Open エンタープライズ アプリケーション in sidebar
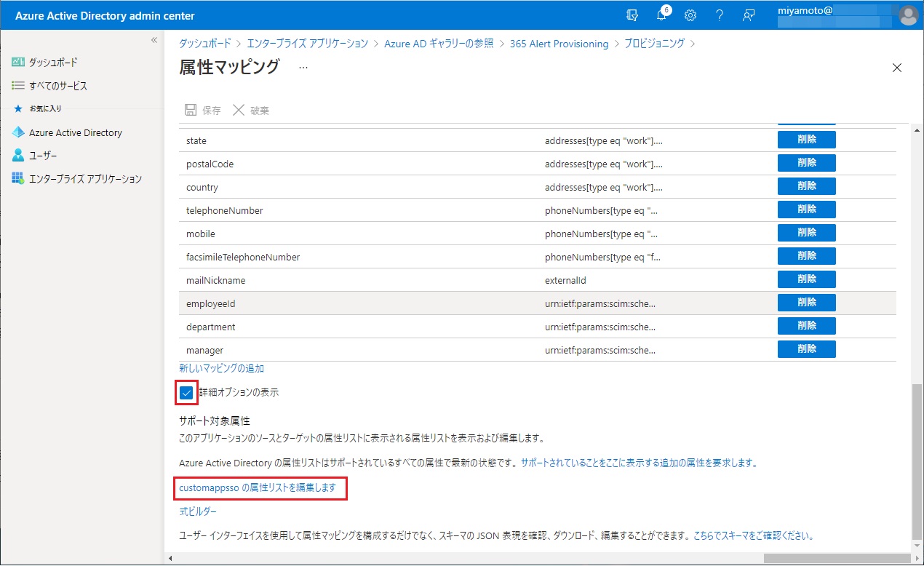This screenshot has width=924, height=566. click(x=85, y=179)
